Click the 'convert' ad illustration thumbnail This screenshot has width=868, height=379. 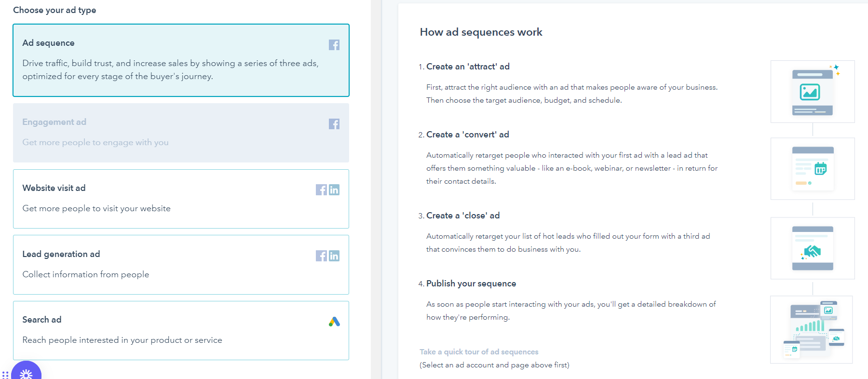click(813, 169)
